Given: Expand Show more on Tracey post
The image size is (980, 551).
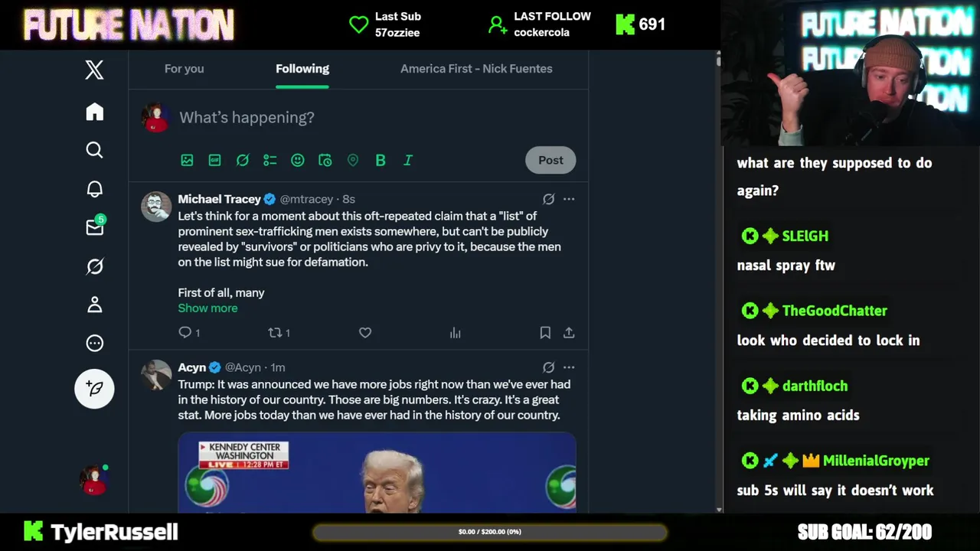Looking at the screenshot, I should tap(207, 308).
